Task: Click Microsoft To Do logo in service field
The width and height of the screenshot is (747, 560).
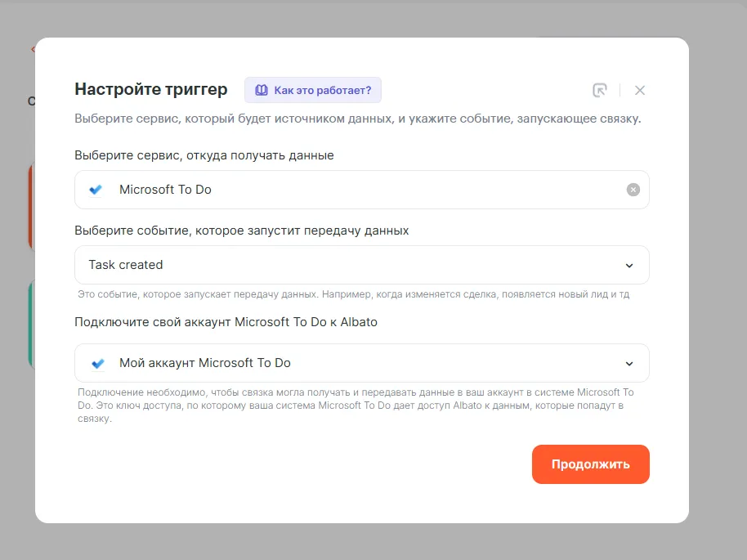Action: tap(96, 190)
